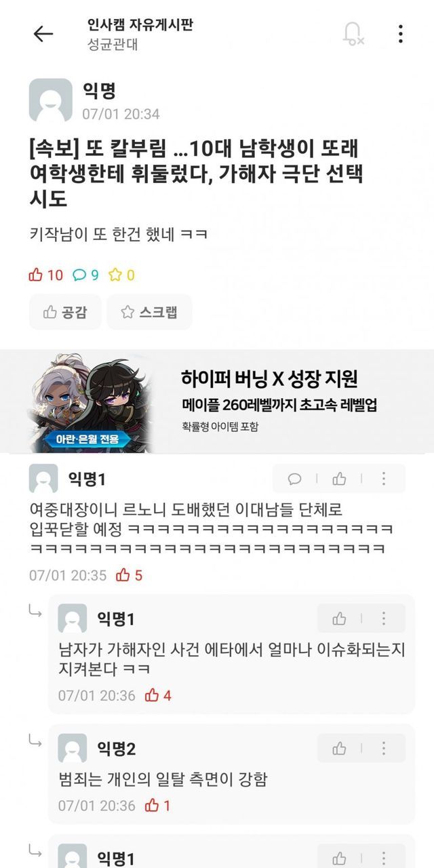Tap the 공감 like button

coord(65,312)
